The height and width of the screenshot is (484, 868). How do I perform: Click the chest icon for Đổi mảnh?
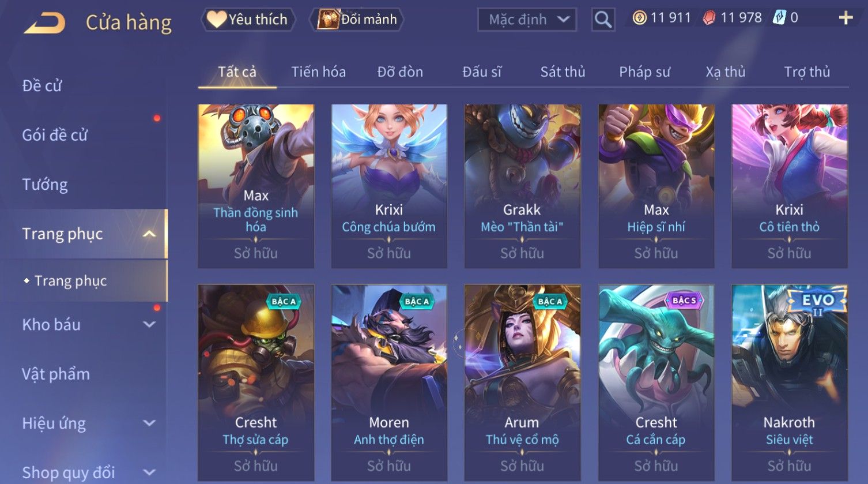tap(328, 19)
